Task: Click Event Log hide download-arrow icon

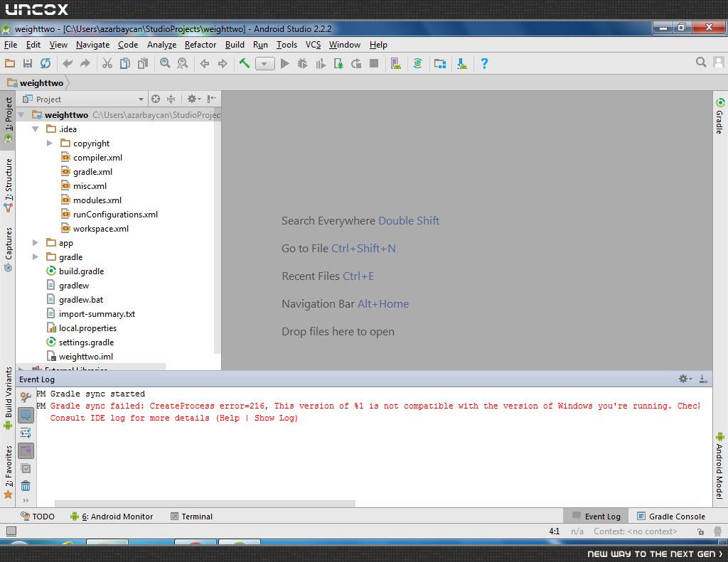Action: pos(703,379)
